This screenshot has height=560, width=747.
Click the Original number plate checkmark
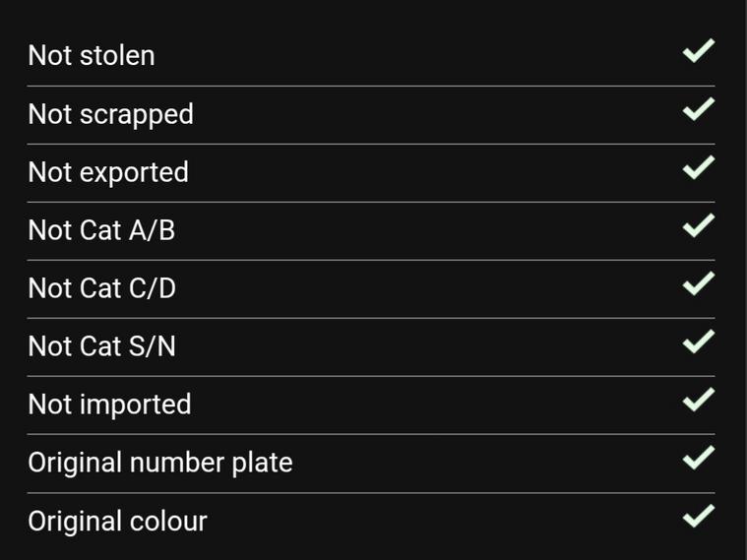(698, 457)
